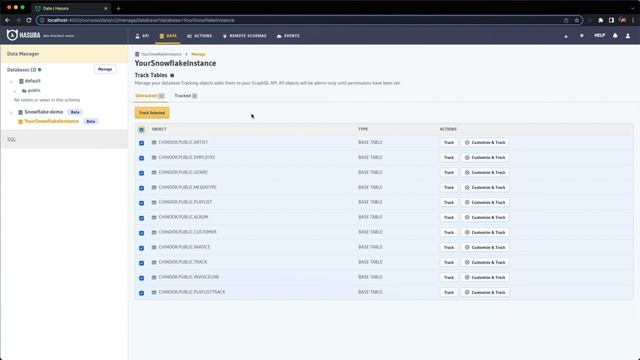The image size is (640, 360).
Task: Uncheck the CHINOOK.PUBLIC.PLAYLISTTRACK checkbox
Action: [x=142, y=293]
